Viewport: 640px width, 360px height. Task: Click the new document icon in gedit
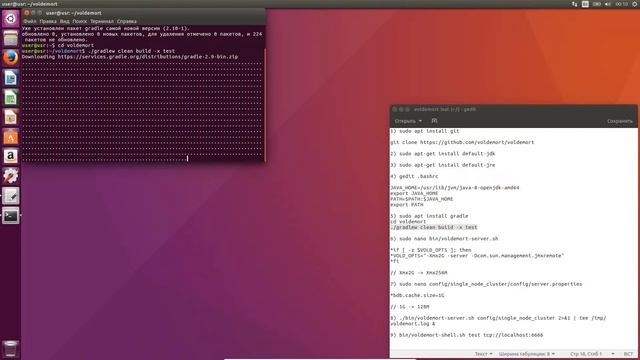[434, 121]
